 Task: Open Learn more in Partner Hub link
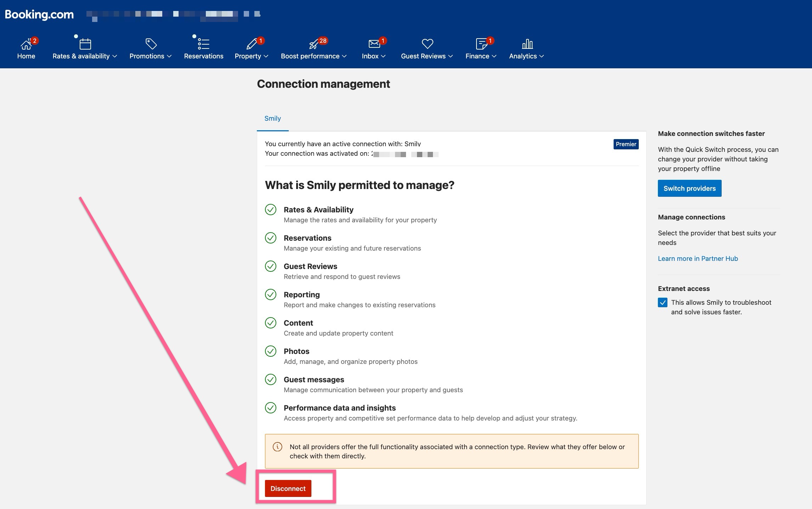pos(698,258)
